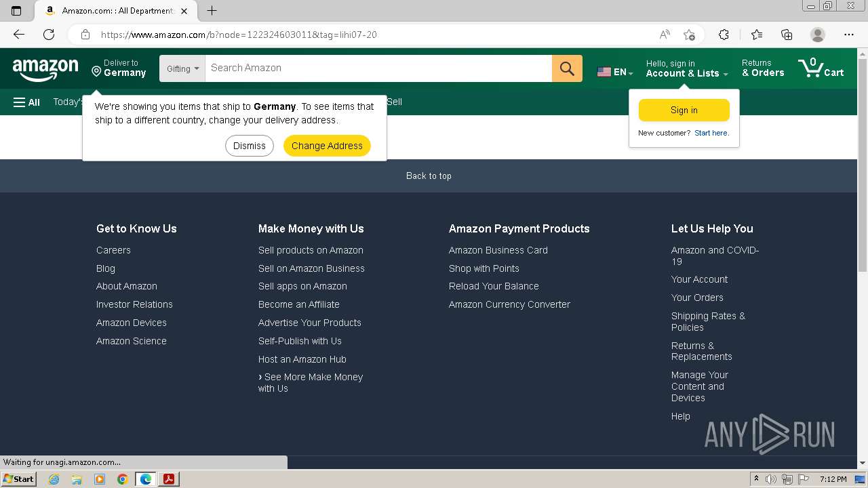Image resolution: width=868 pixels, height=488 pixels.
Task: Click Sell apps on Amazon
Action: tap(302, 286)
